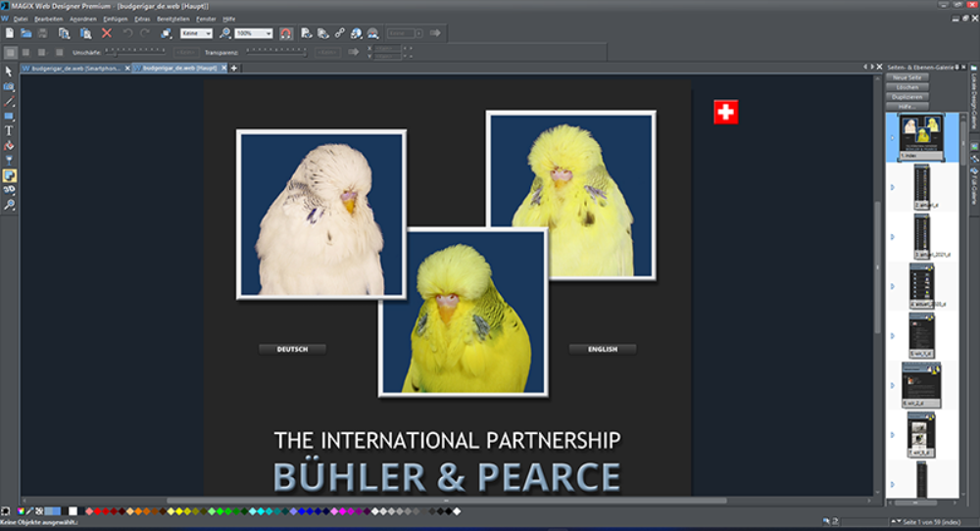
Task: Select the Zoom magnifier tool
Action: point(9,205)
